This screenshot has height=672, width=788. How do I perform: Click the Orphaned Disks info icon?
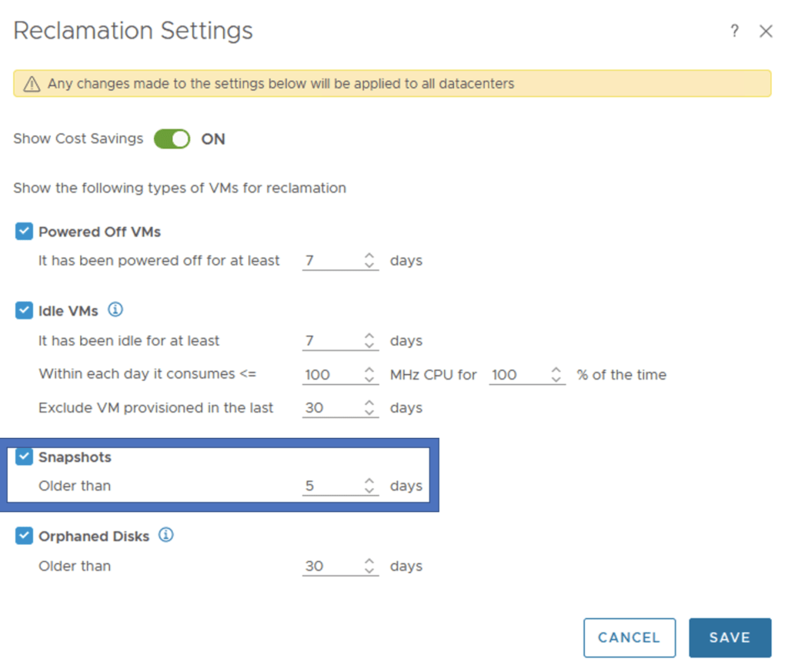tap(165, 535)
